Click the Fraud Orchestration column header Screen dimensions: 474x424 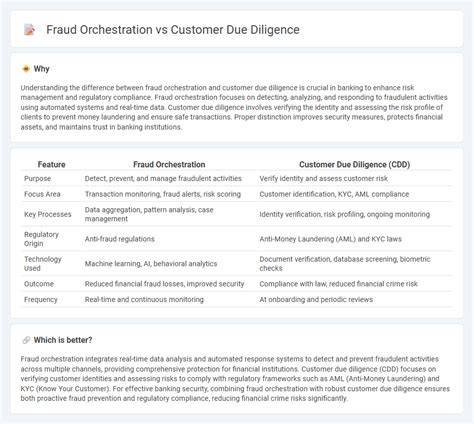(169, 164)
